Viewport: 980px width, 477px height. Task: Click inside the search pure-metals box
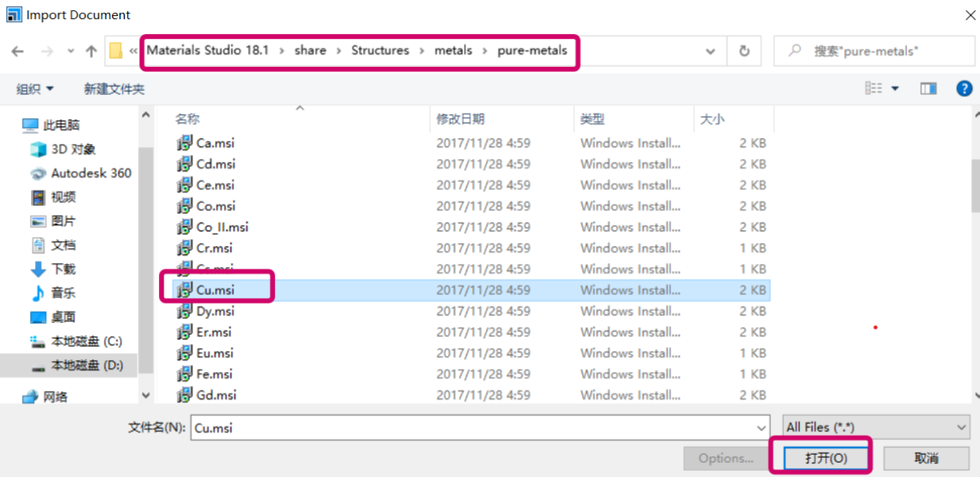tap(873, 50)
